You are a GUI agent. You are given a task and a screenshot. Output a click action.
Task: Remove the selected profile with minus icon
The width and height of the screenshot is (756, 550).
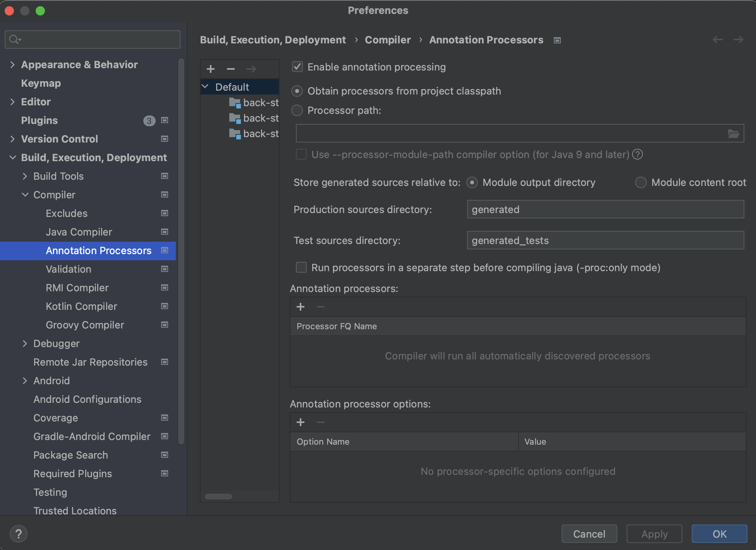231,69
